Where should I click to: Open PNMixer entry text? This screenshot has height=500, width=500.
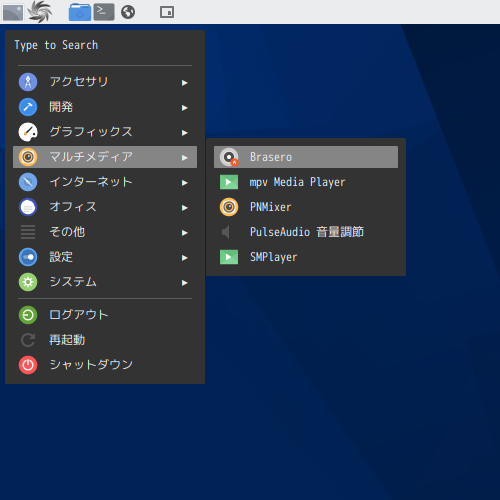point(271,207)
